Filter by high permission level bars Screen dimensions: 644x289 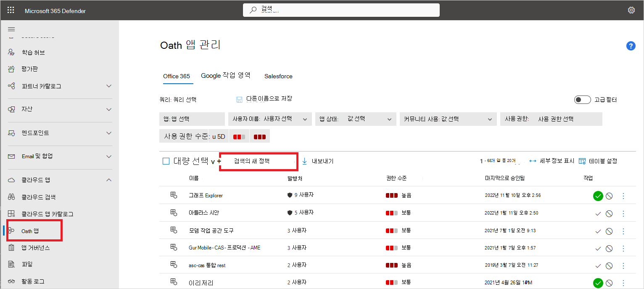(x=259, y=137)
